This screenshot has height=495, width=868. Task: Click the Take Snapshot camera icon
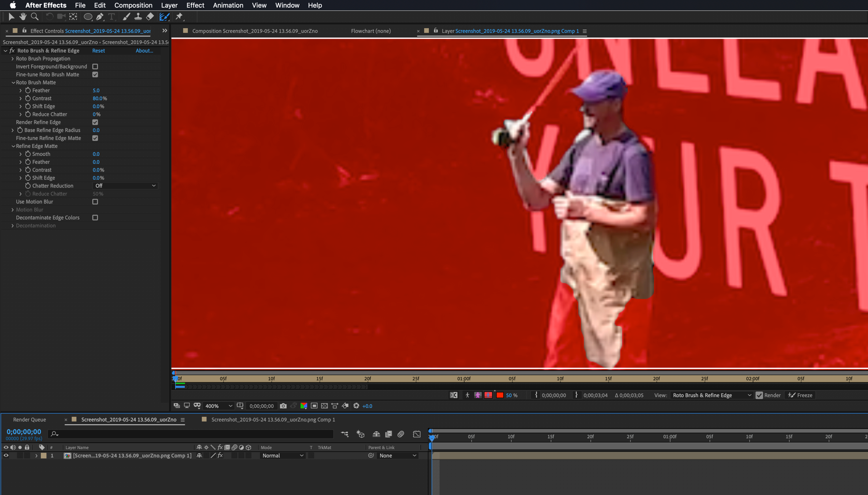283,406
